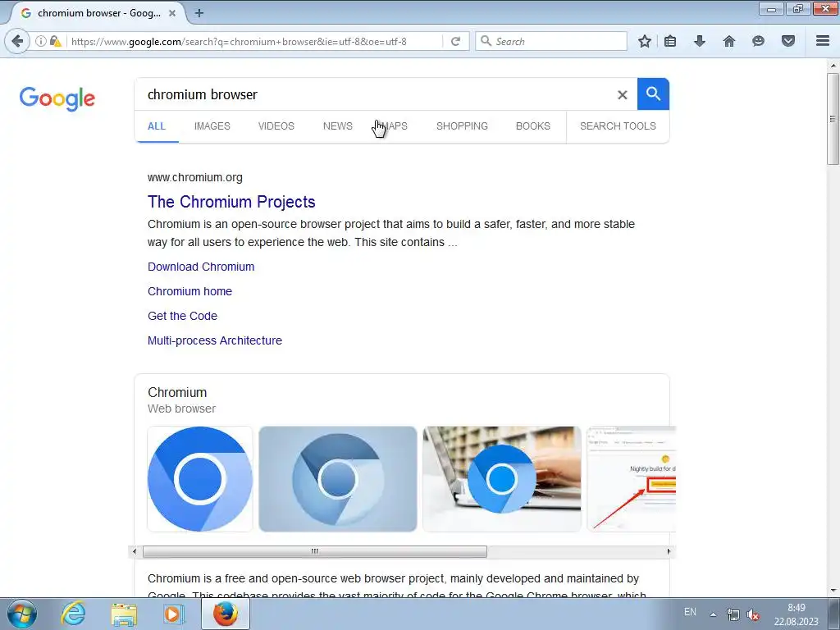840x630 pixels.
Task: Close the chromium browser tab
Action: [172, 13]
